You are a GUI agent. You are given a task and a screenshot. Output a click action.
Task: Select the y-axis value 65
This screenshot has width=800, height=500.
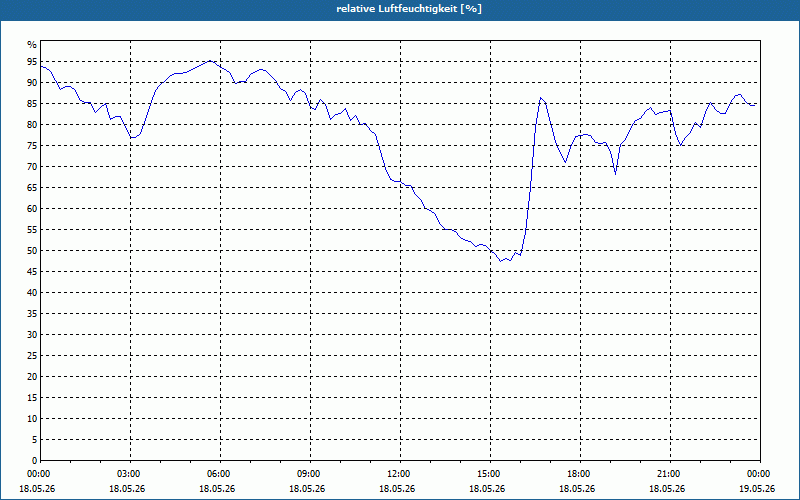[x=32, y=188]
